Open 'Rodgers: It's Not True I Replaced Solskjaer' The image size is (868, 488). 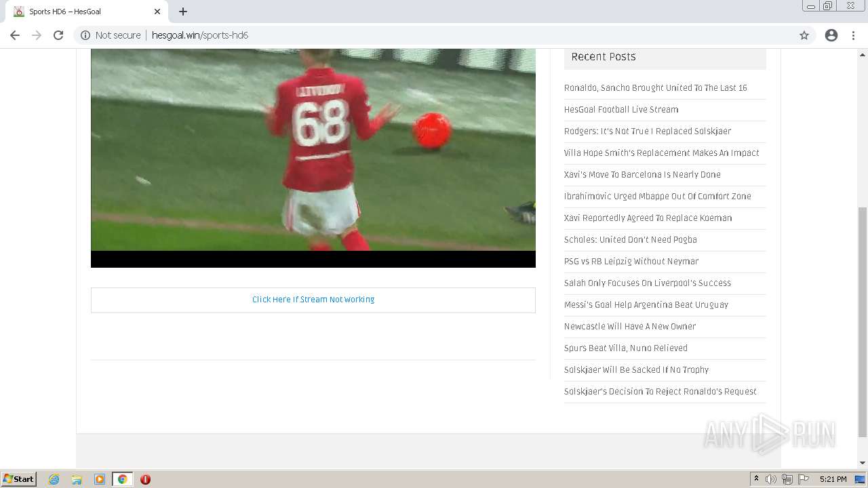tap(648, 131)
